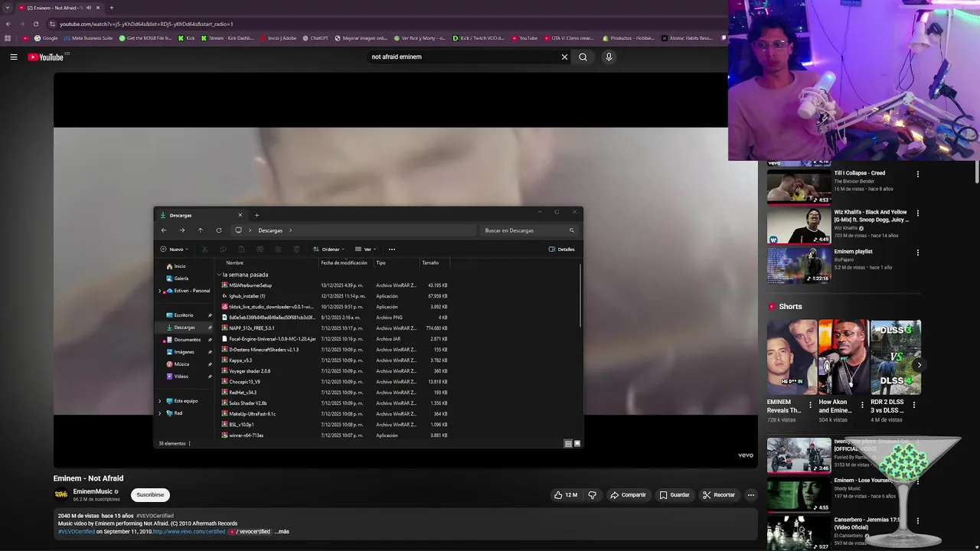This screenshot has width=980, height=551.
Task: Open Imágenes in Explorer sidebar
Action: click(x=184, y=352)
